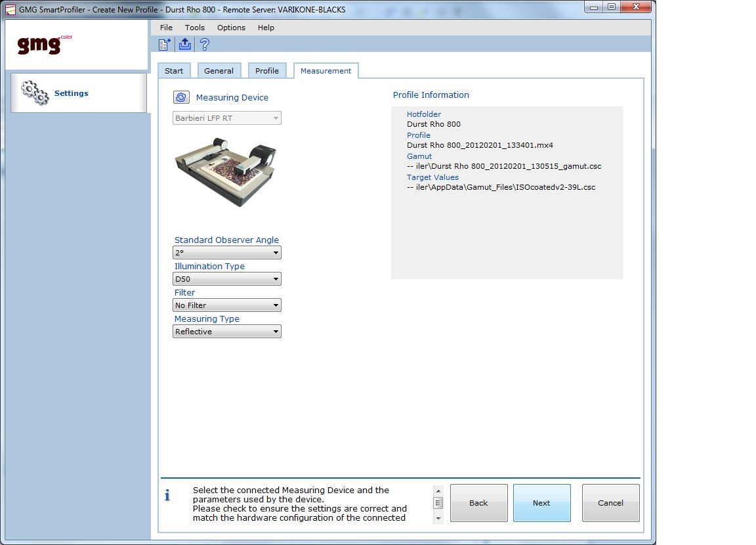Click the Hotfolder label
Screen dimensions: 756x545
[x=424, y=114]
